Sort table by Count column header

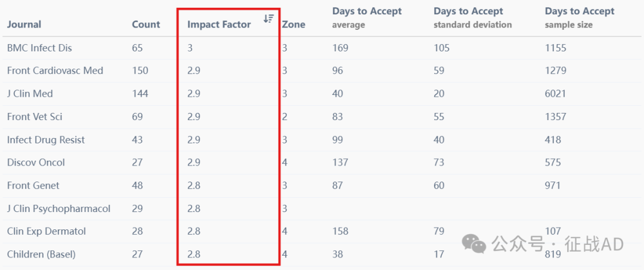coord(146,24)
